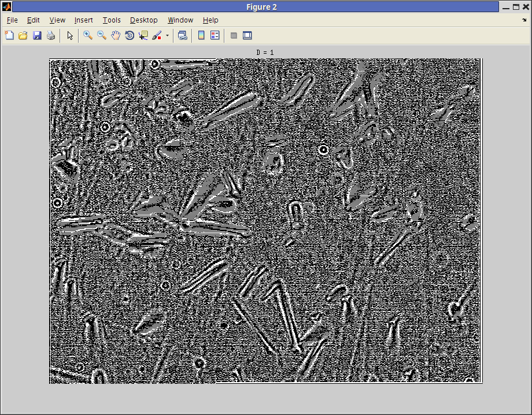Toggle the Edit Plot arrow tool
The image size is (532, 415).
[x=70, y=35]
